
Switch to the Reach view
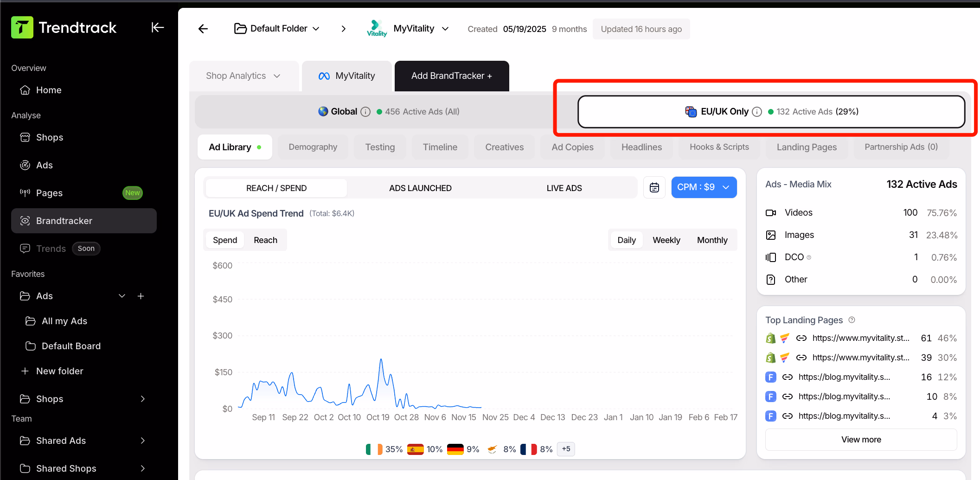pyautogui.click(x=265, y=240)
